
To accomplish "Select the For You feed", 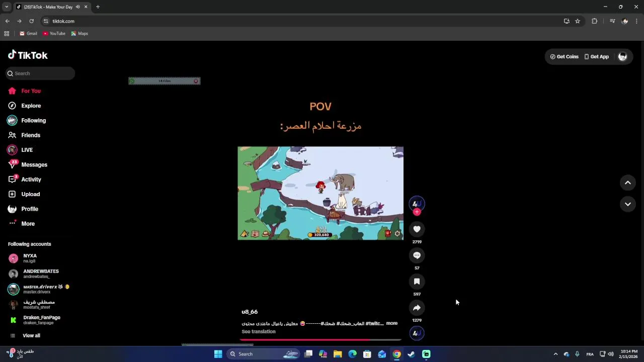I will pyautogui.click(x=24, y=91).
